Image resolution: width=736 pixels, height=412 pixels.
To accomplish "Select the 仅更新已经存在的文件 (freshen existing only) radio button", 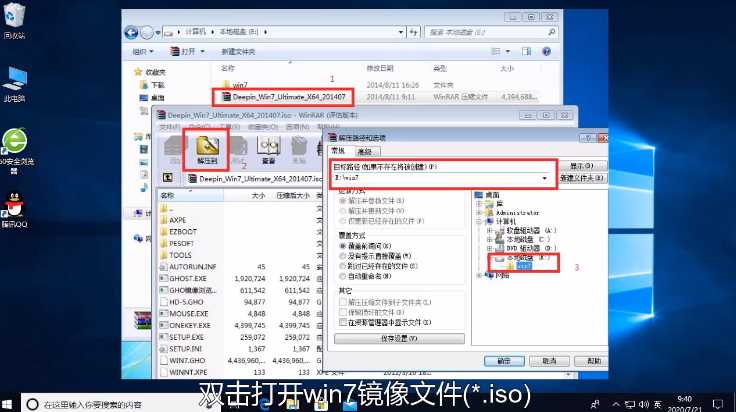I will (x=343, y=221).
